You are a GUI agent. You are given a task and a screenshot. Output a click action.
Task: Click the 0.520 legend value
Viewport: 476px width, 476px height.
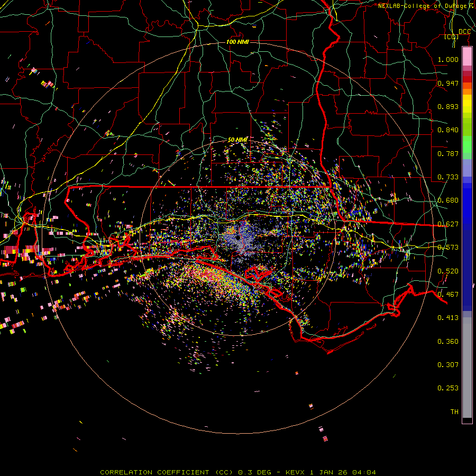(x=448, y=271)
